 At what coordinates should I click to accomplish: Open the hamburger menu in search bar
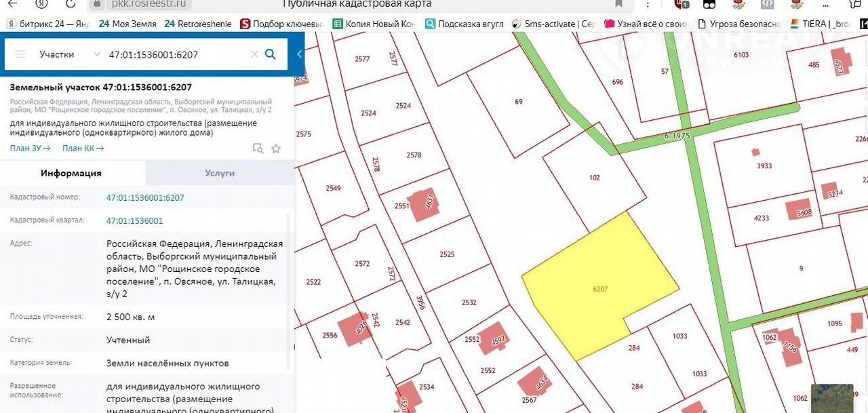click(20, 54)
